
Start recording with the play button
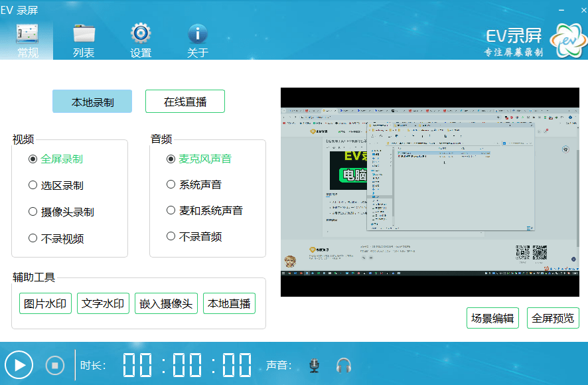point(19,364)
